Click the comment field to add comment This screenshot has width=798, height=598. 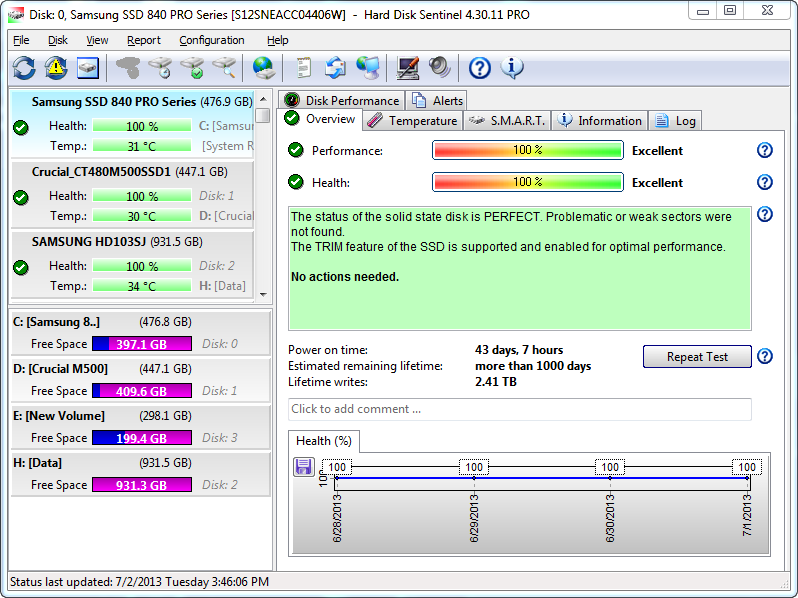[x=519, y=409]
